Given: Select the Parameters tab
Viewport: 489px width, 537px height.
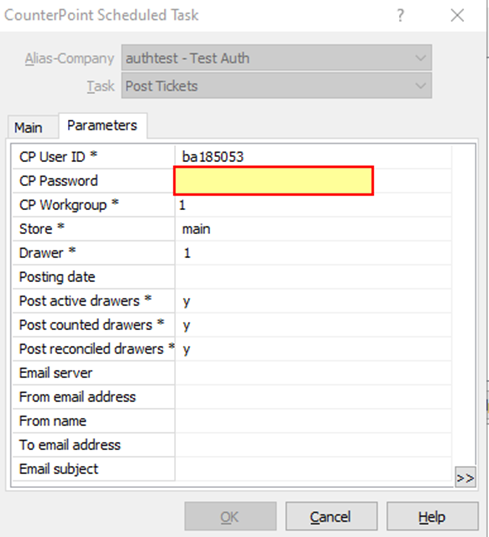Looking at the screenshot, I should click(103, 126).
